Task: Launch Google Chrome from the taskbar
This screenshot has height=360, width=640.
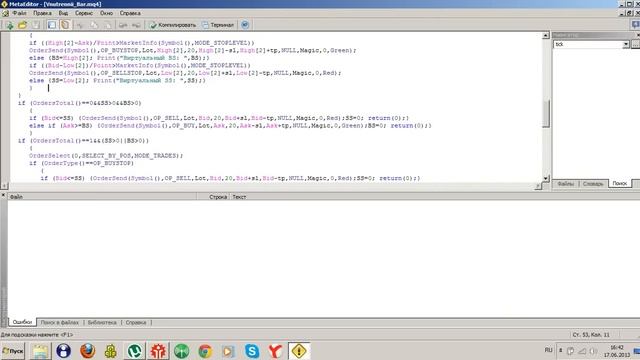Action: point(205,351)
